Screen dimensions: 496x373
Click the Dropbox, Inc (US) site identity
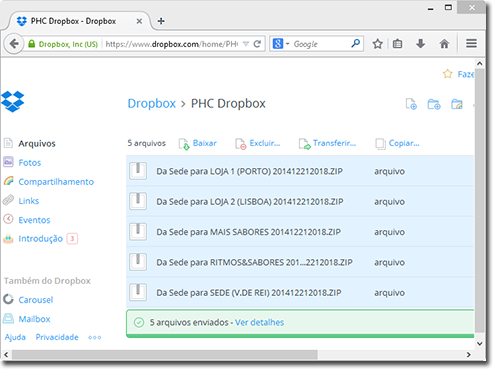coord(63,44)
